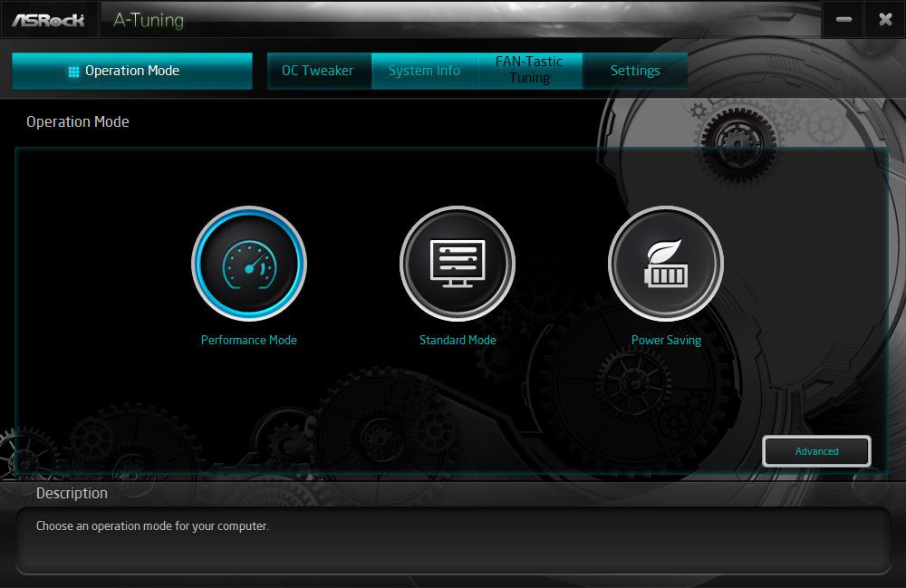
Task: Open the System Info tab
Action: [424, 71]
